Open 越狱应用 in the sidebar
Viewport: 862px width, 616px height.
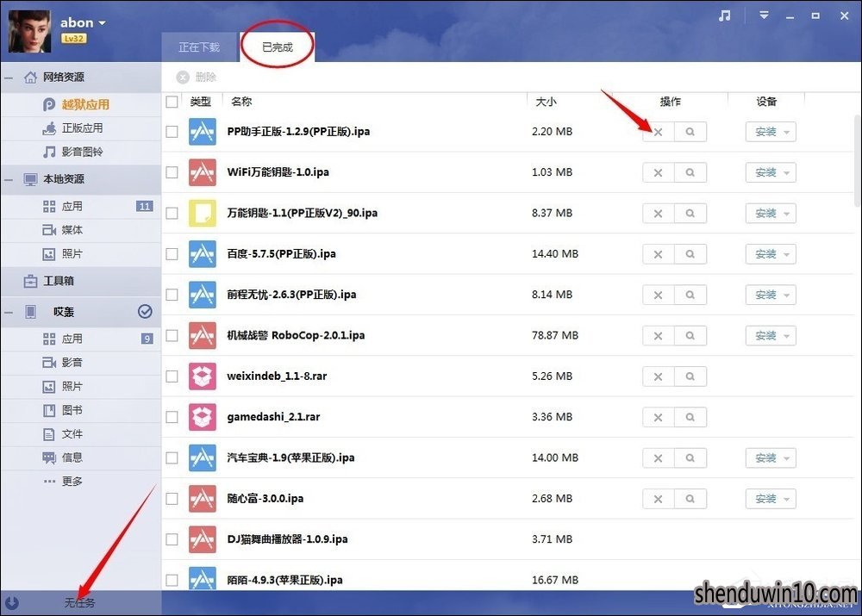81,104
